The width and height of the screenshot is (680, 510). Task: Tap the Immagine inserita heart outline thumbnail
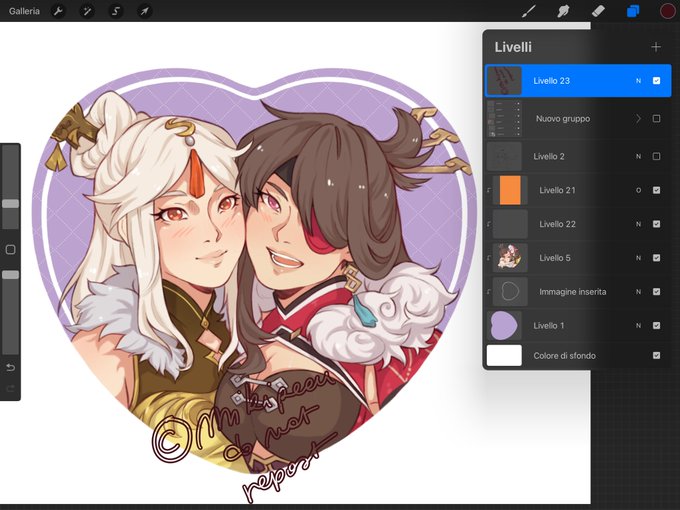click(x=510, y=291)
